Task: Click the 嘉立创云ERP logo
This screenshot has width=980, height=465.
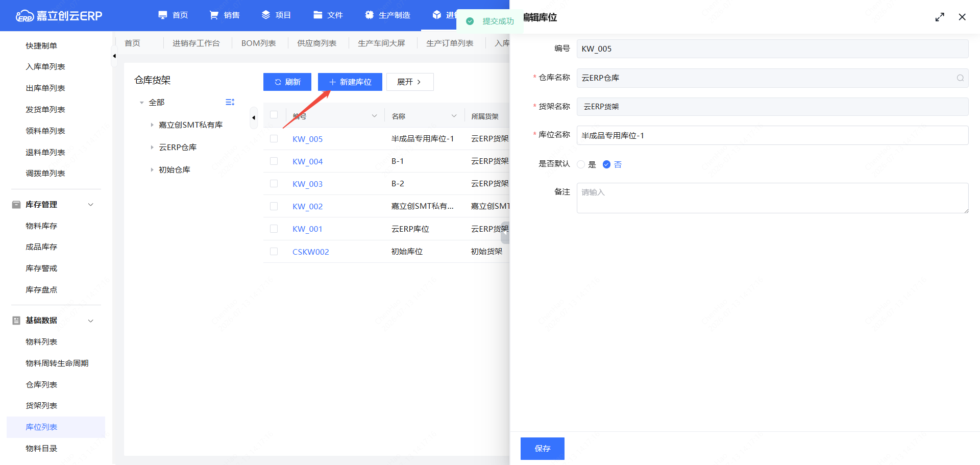Action: tap(59, 15)
